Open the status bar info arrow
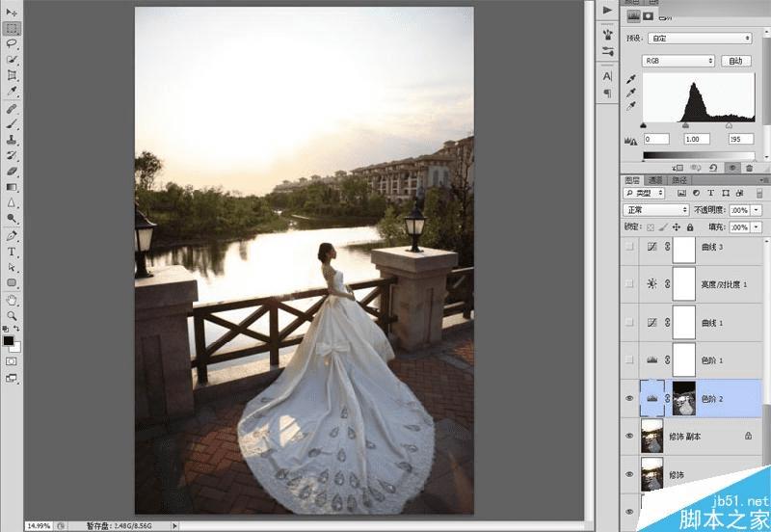Screen dimensions: 771x532 (x=174, y=525)
